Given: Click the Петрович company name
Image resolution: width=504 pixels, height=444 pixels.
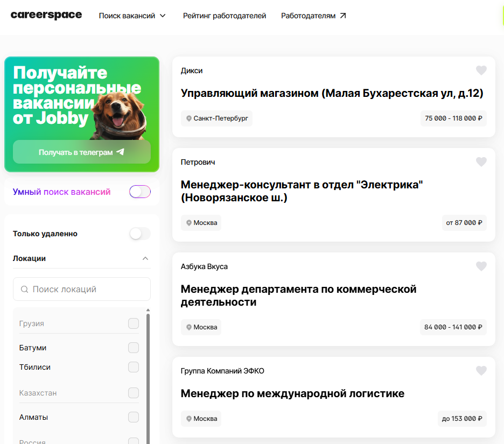Looking at the screenshot, I should click(x=198, y=162).
